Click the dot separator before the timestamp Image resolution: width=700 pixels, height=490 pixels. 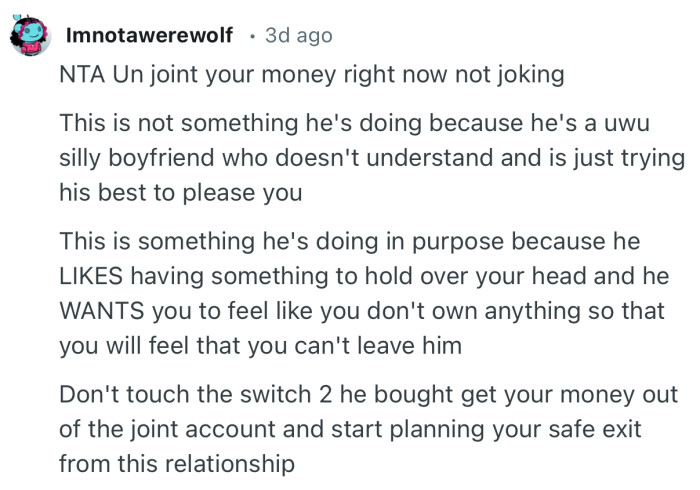pos(254,36)
